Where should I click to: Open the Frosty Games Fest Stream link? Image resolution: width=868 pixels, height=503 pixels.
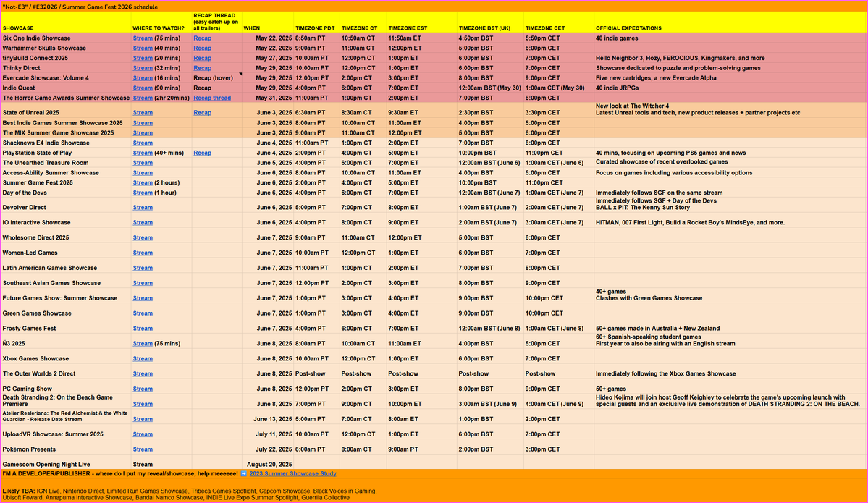tap(143, 328)
